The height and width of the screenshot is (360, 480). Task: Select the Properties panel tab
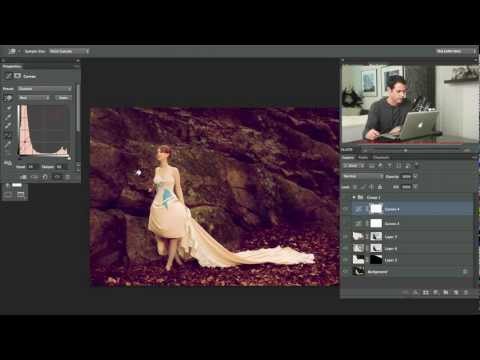click(12, 66)
